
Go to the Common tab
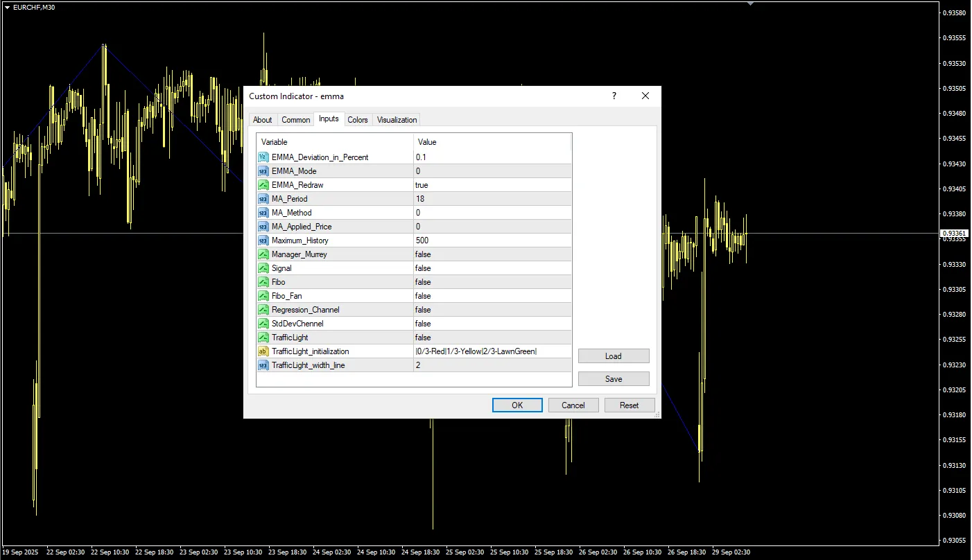coord(295,120)
